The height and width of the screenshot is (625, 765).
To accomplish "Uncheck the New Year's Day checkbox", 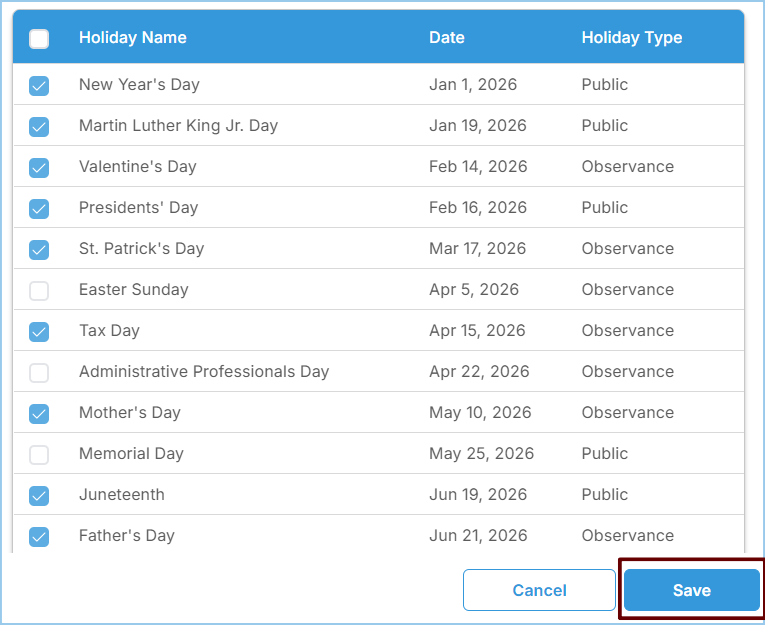I will pos(39,86).
